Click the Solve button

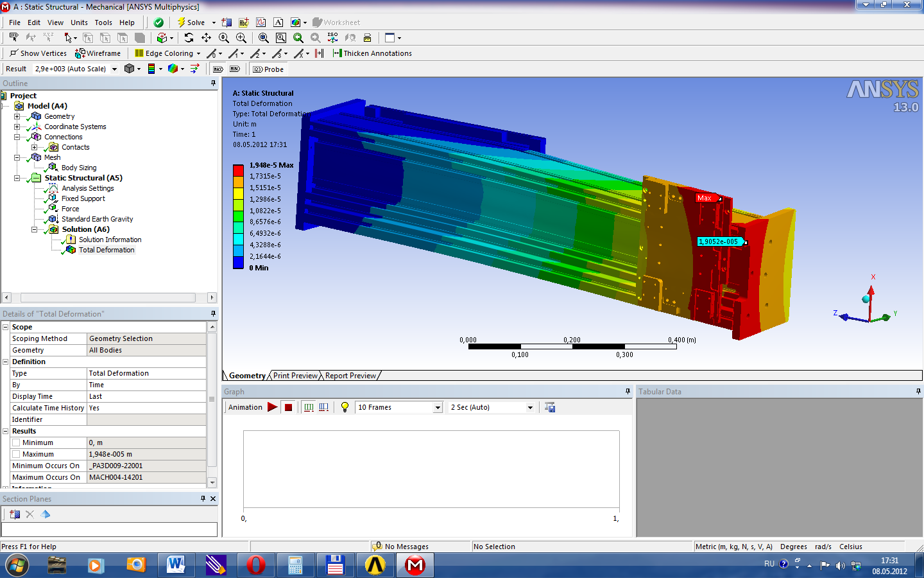tap(191, 22)
